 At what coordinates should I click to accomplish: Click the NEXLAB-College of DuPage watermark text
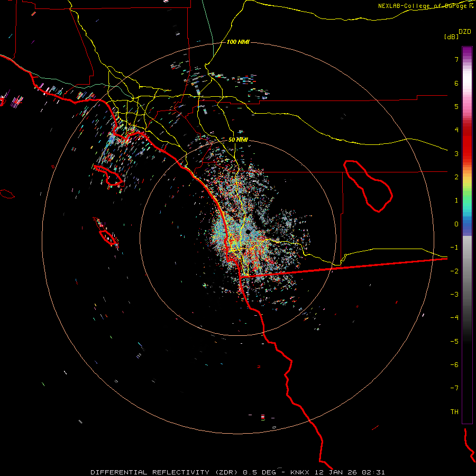(x=426, y=6)
